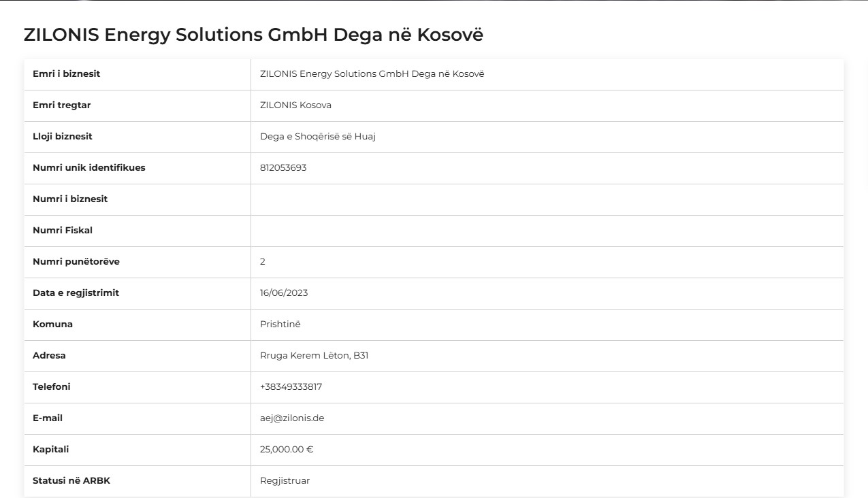868x498 pixels.
Task: Select the address 'Rruga Kerem Lëton, B31'
Action: 314,355
